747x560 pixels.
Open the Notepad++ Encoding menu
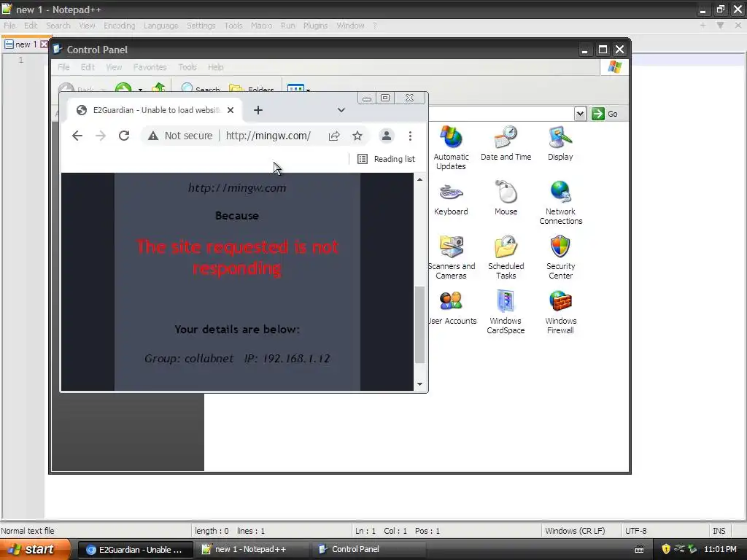click(119, 26)
